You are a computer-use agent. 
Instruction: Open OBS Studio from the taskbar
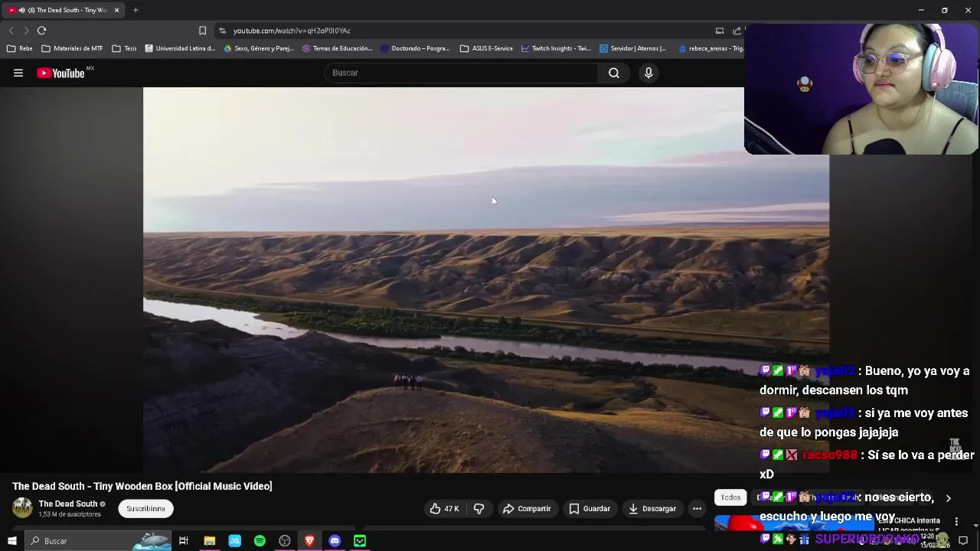point(285,541)
